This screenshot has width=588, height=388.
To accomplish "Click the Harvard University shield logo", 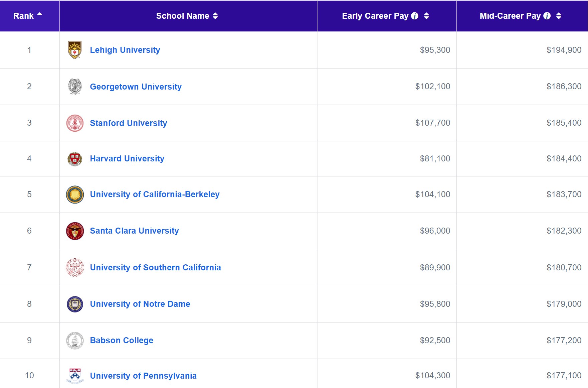I will pos(75,159).
